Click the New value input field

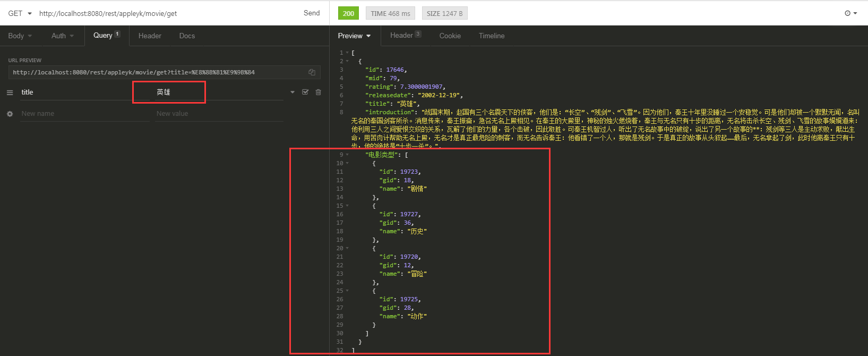pos(219,114)
